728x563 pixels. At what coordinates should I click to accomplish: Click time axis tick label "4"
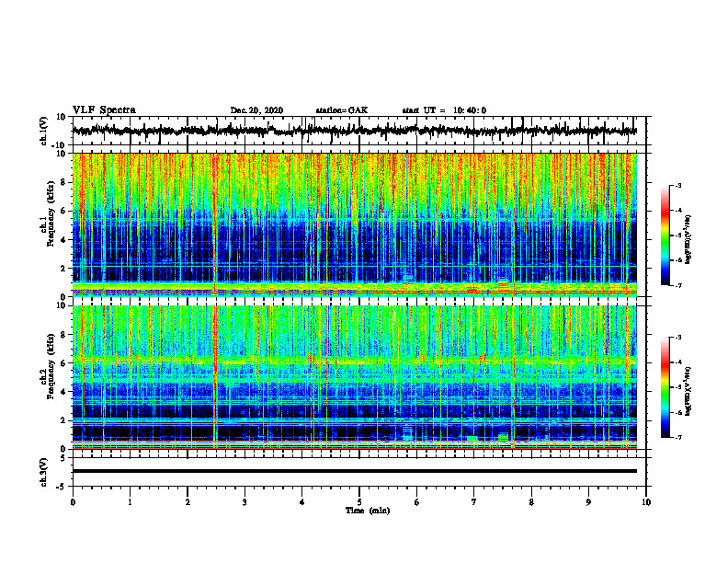click(x=302, y=502)
